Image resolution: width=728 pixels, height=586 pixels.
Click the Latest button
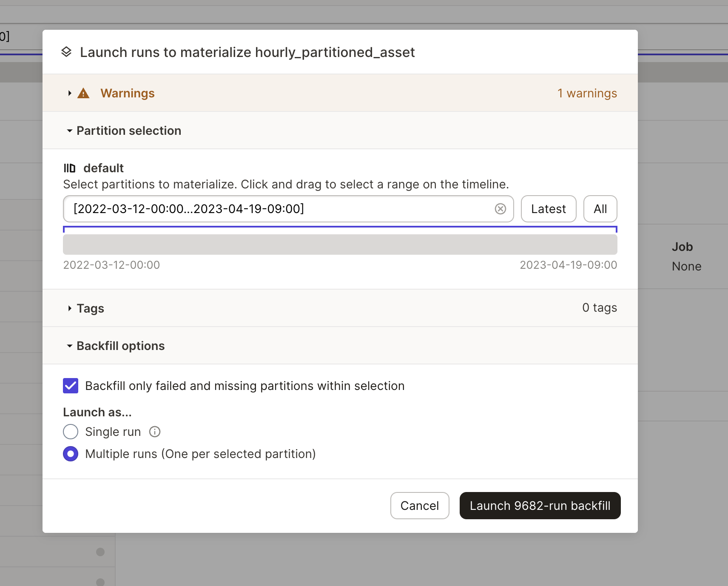coord(549,209)
